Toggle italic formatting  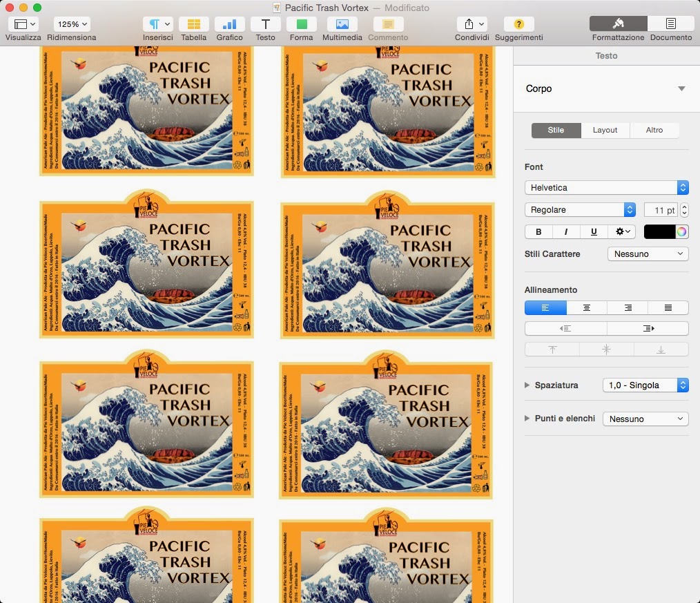point(566,232)
